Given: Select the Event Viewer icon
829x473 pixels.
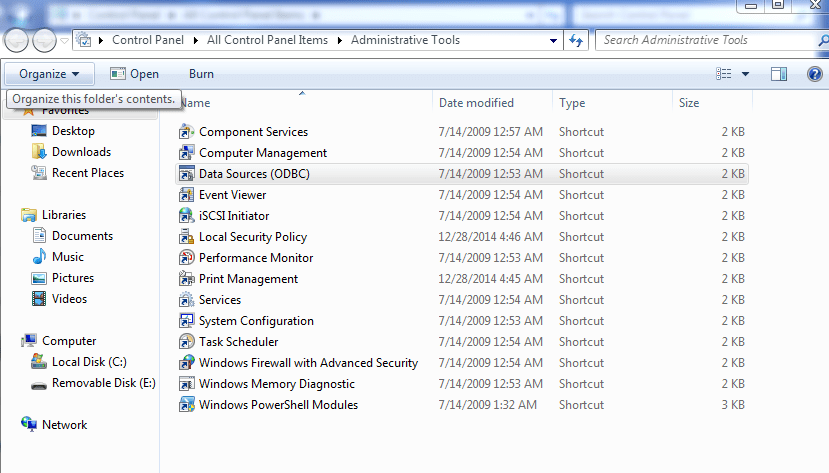Looking at the screenshot, I should tap(186, 195).
